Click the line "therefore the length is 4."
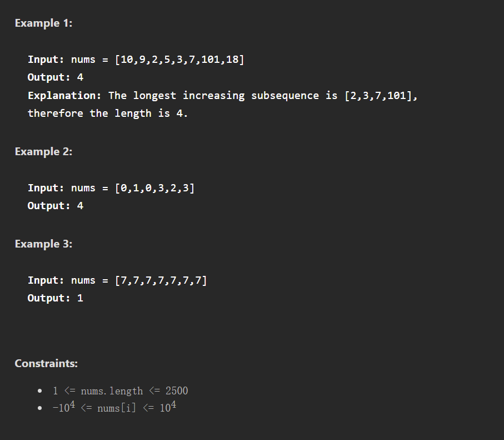The width and height of the screenshot is (504, 440). (x=108, y=113)
